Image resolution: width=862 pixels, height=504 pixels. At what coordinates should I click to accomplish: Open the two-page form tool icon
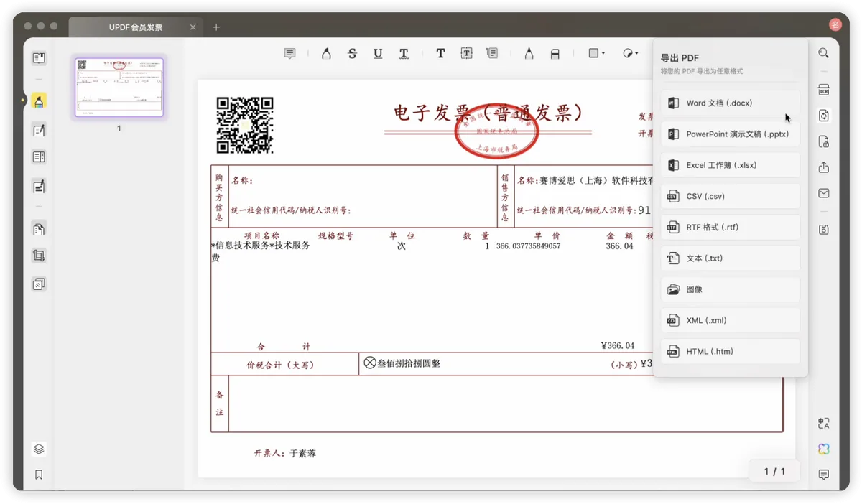pos(39,157)
